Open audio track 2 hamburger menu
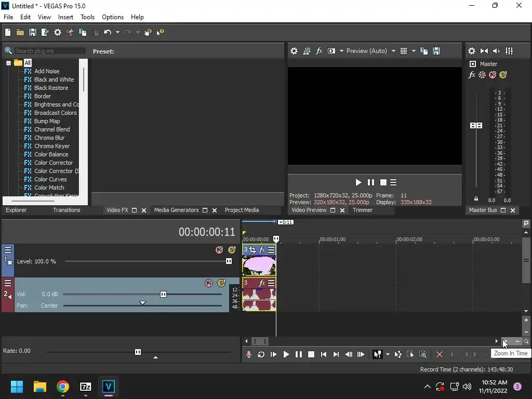The width and height of the screenshot is (532, 399). [8, 283]
